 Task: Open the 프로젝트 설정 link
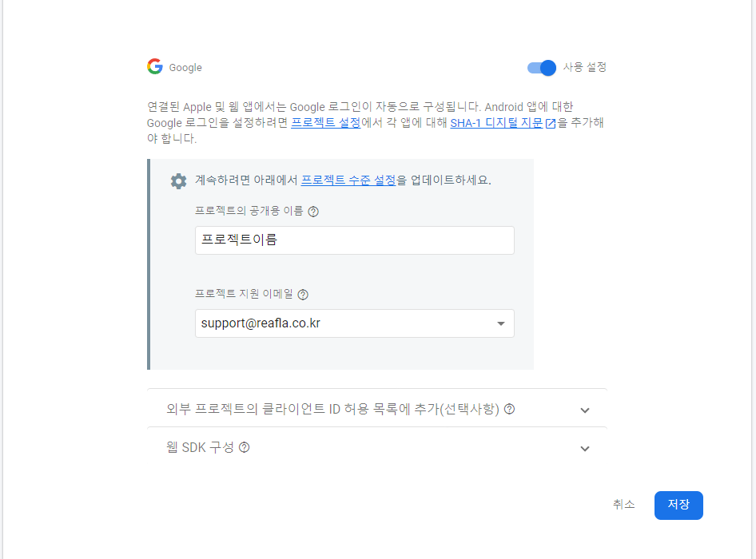tap(326, 123)
